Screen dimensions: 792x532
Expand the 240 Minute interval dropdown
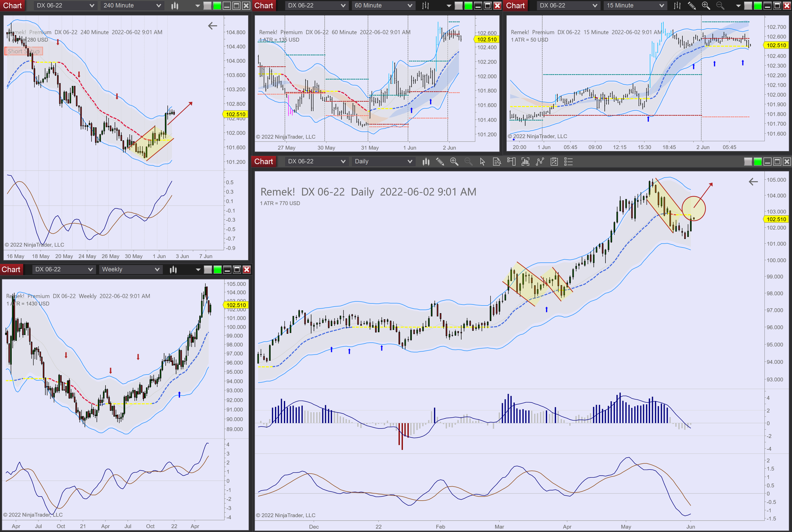pyautogui.click(x=132, y=5)
